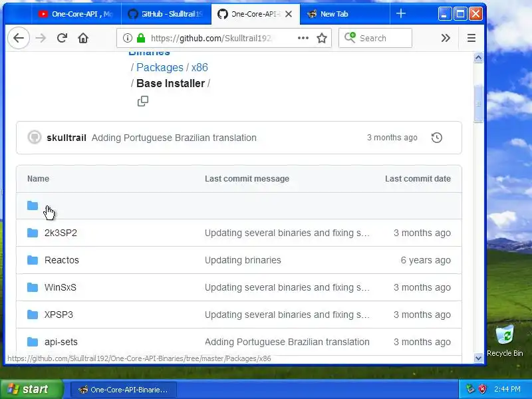Click the skulltrail avatar image
The image size is (532, 399).
[35, 138]
